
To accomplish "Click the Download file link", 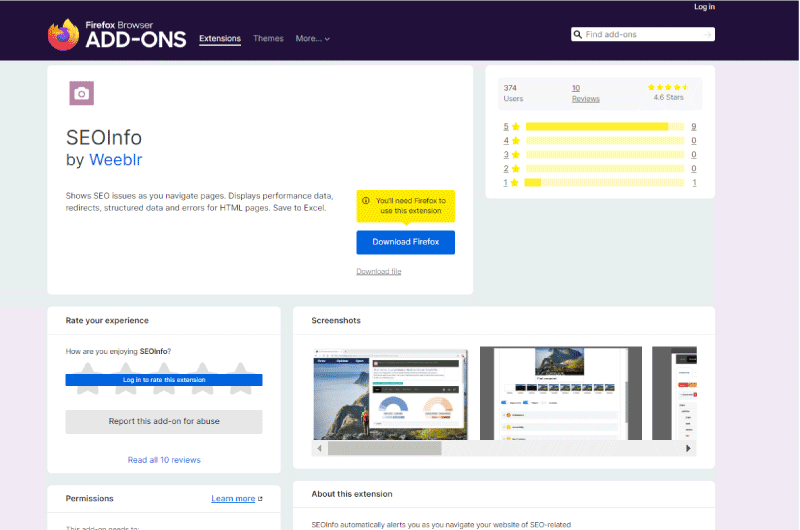I will pos(379,271).
